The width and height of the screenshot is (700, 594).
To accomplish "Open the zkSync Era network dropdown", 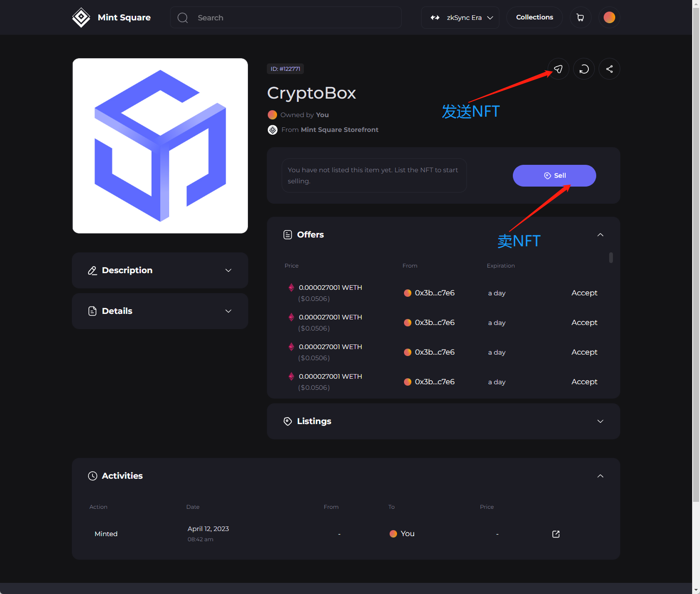I will tap(460, 18).
